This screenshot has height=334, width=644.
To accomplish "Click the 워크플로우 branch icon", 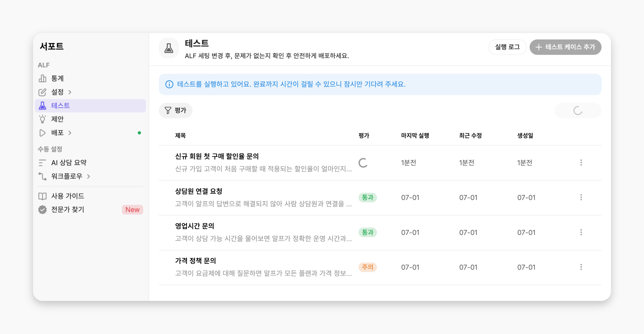I will coord(42,176).
